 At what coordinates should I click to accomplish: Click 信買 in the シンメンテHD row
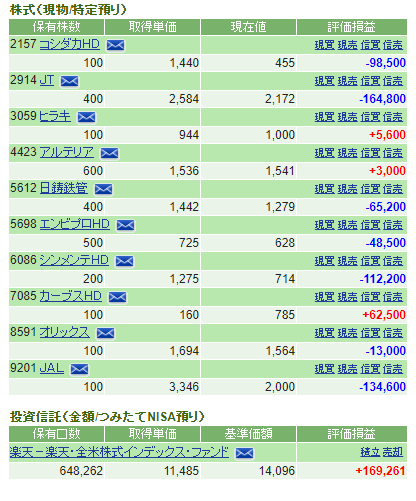(370, 261)
